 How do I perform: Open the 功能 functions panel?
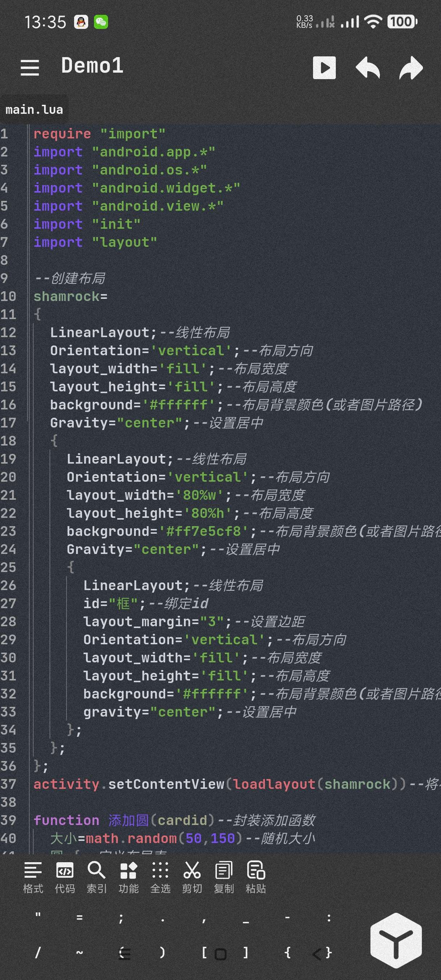pos(128,878)
